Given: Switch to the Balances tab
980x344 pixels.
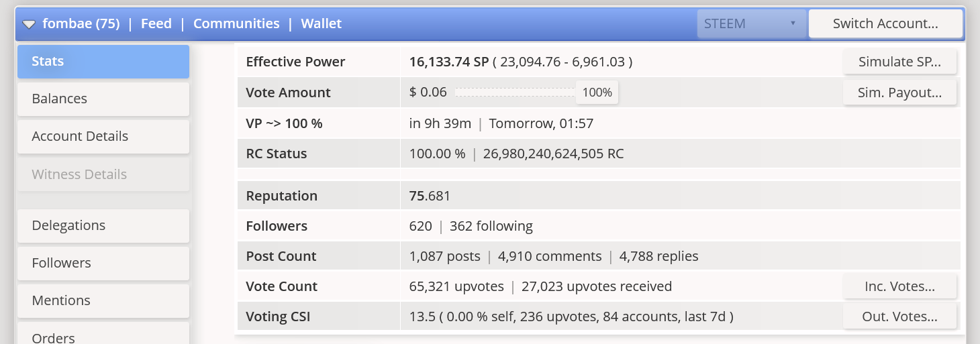Looking at the screenshot, I should tap(103, 99).
